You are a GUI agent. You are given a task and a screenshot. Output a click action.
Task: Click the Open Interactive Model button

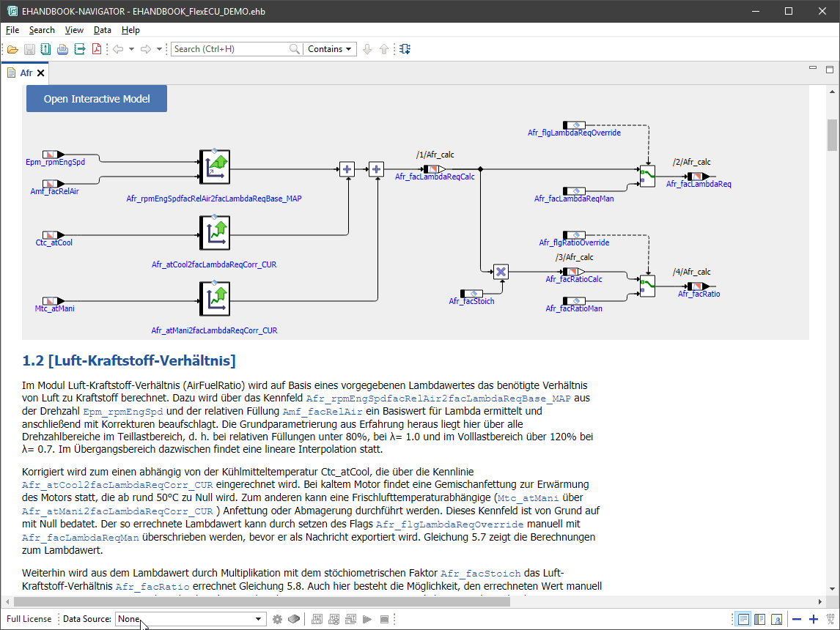tap(97, 99)
